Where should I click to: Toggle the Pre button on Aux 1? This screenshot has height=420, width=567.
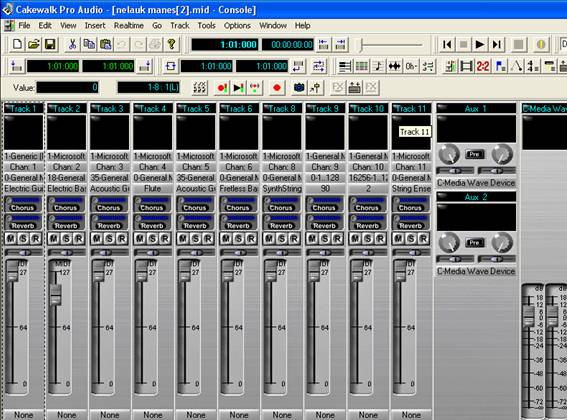click(474, 154)
